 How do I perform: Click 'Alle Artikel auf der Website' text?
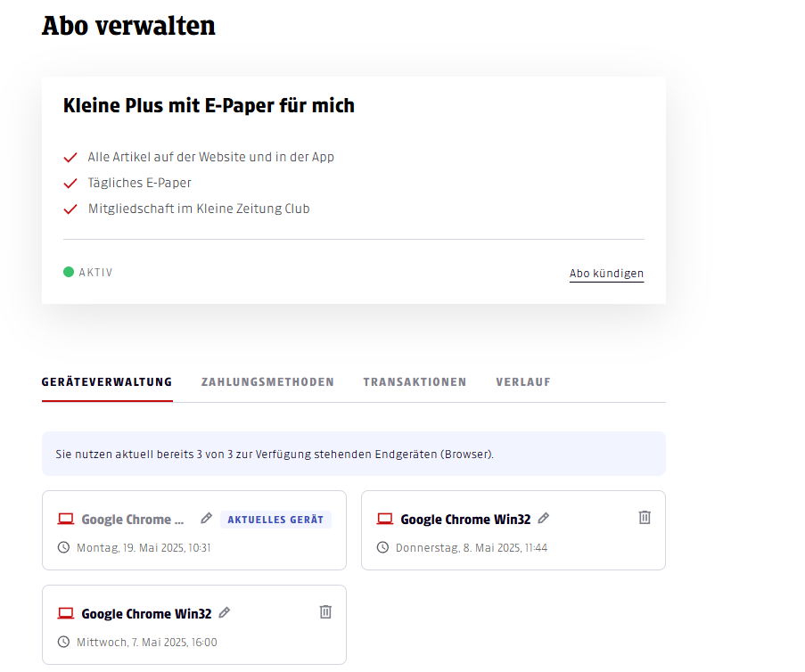coord(210,157)
